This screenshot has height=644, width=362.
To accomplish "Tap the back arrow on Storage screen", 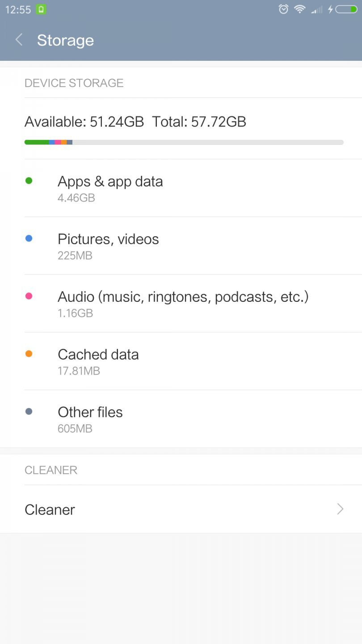I will click(18, 40).
